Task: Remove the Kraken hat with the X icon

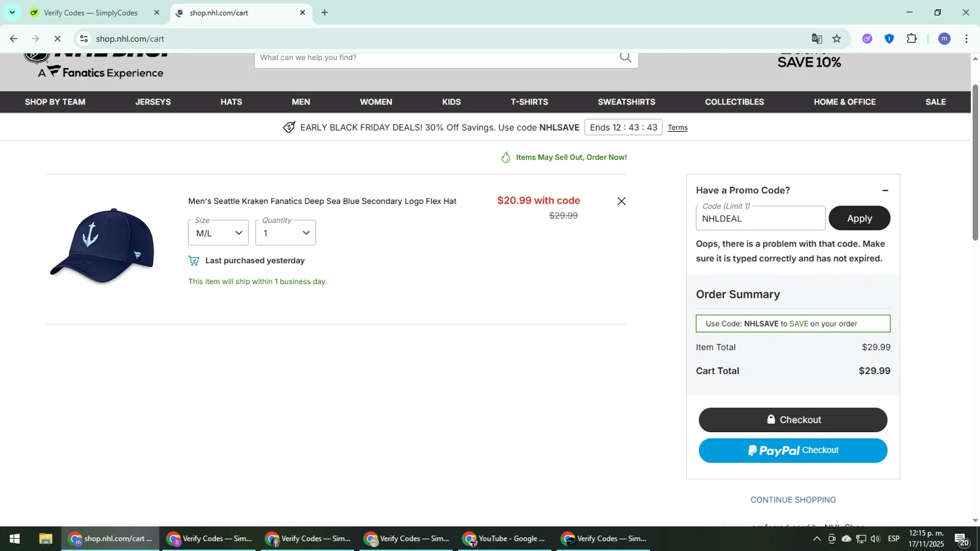Action: pos(621,201)
